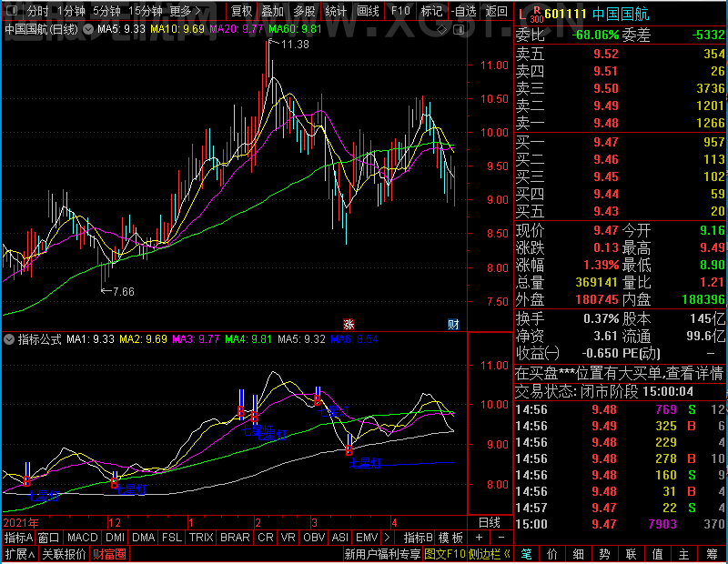
Task: Click the 卖一 price 9.48
Action: [x=606, y=123]
